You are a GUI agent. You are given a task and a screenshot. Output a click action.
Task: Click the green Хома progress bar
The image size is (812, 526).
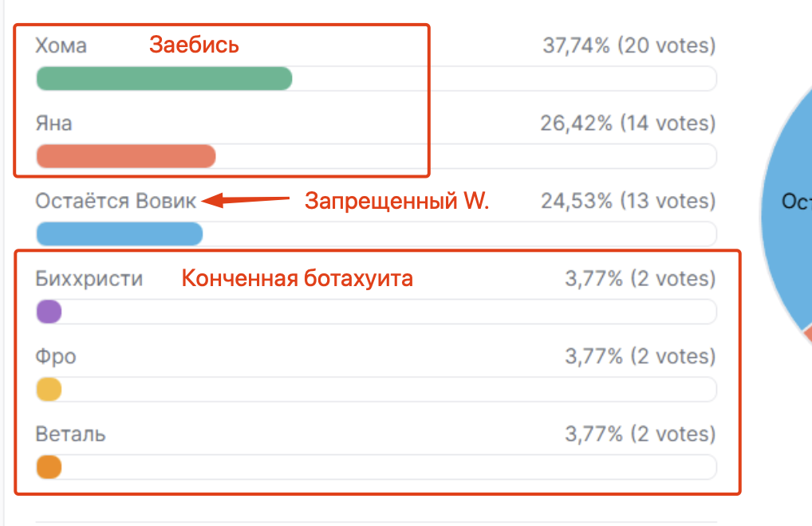pyautogui.click(x=164, y=79)
